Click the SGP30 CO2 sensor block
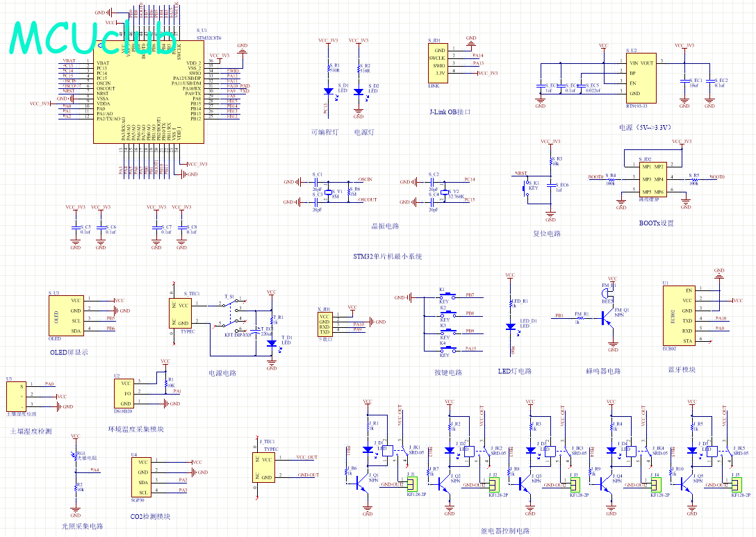756x537 pixels. (142, 477)
